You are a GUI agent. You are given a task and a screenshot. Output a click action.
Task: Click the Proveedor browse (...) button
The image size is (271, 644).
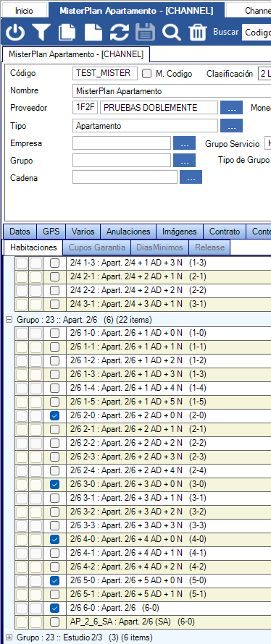point(232,108)
